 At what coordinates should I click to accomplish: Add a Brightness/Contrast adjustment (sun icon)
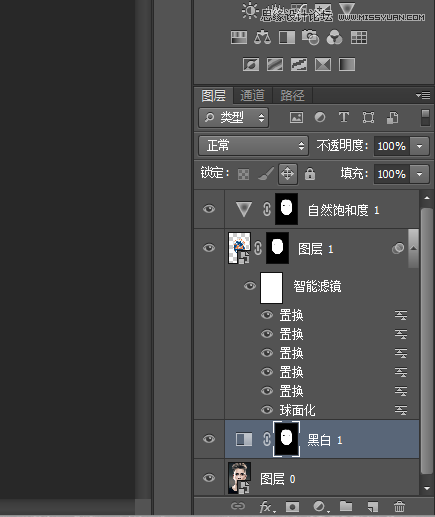[x=250, y=11]
